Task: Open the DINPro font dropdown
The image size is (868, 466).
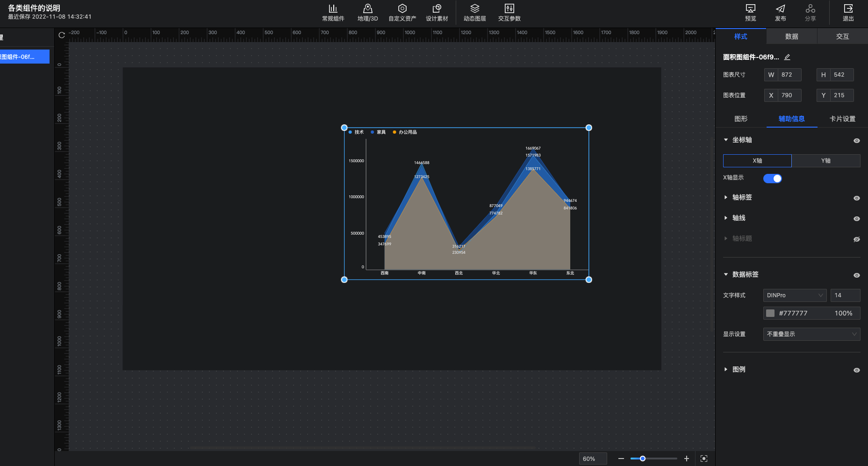Action: click(795, 295)
